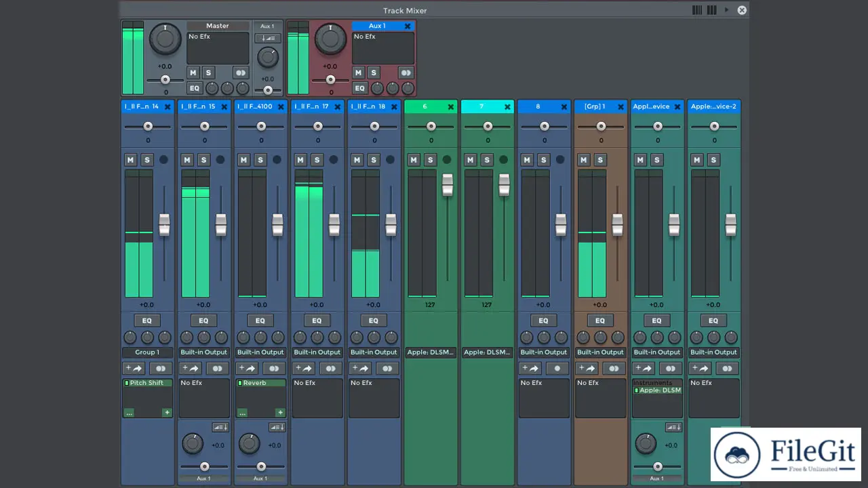The width and height of the screenshot is (868, 488).
Task: Click the pre/post send icon on Master Aux 1
Action: coord(267,39)
